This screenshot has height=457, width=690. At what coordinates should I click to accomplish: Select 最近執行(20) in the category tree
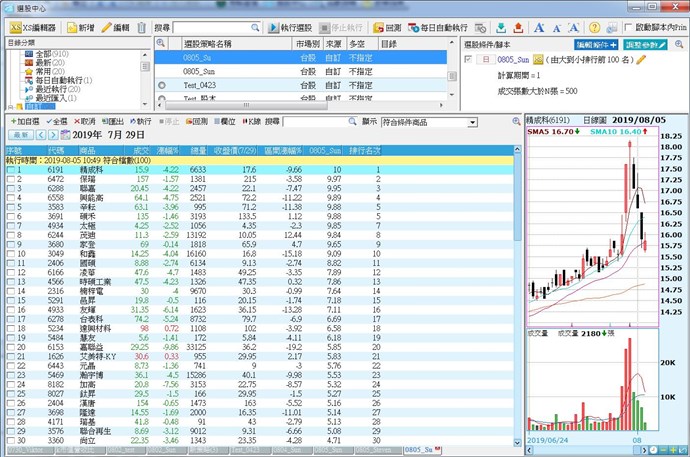tap(61, 89)
